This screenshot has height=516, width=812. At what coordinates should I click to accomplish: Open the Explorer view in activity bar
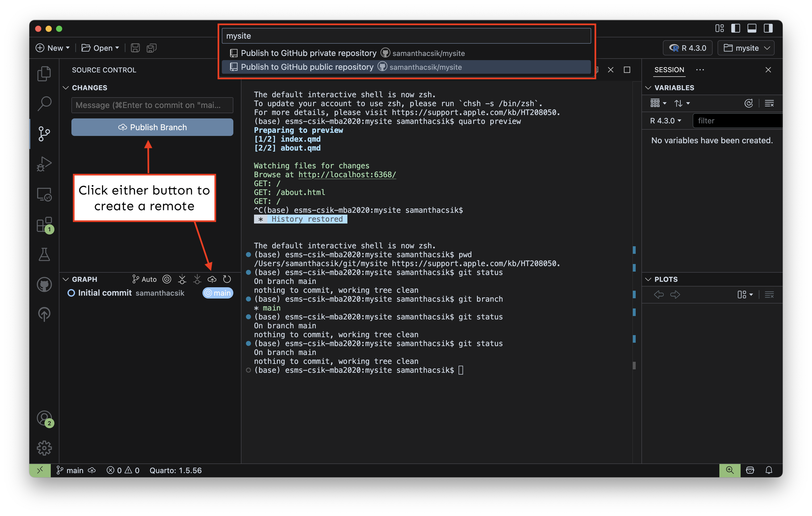pyautogui.click(x=44, y=73)
